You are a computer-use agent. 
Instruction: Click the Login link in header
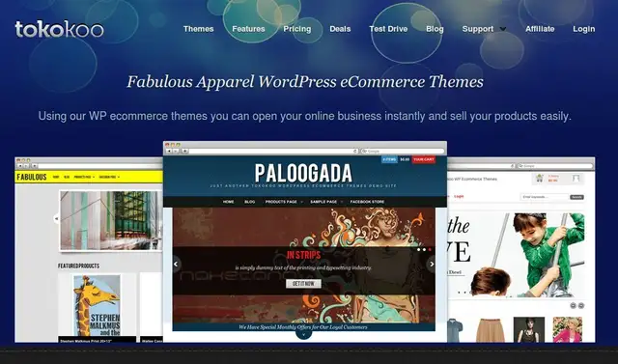[583, 29]
